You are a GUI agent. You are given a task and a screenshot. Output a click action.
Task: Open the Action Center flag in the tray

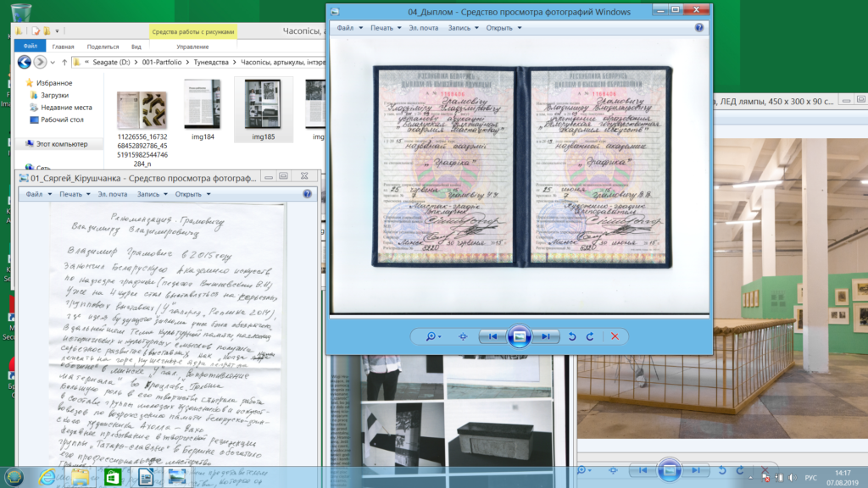pos(766,478)
